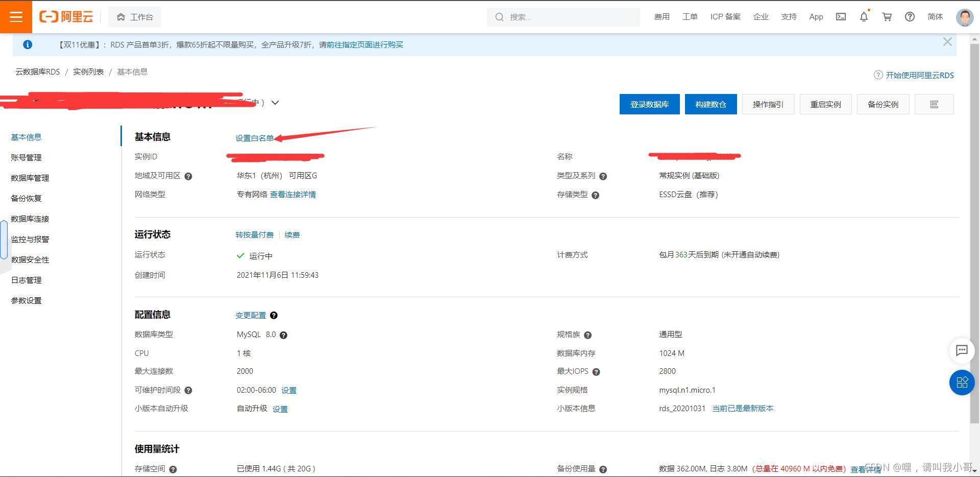
Task: Click the 变更配置 link
Action: pyautogui.click(x=251, y=316)
